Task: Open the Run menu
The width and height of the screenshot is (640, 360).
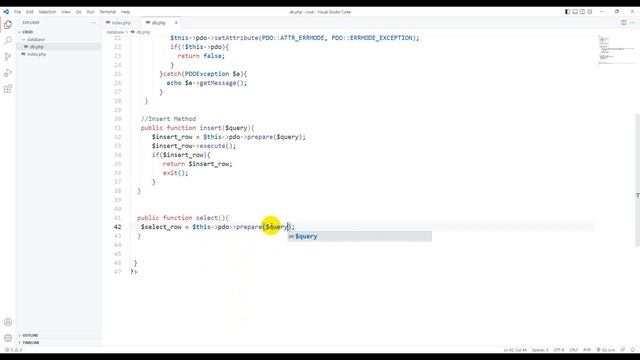Action: (x=90, y=12)
